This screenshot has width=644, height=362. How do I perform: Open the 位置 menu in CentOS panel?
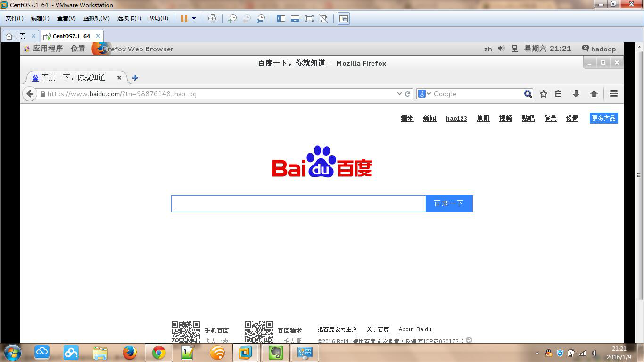pyautogui.click(x=78, y=49)
